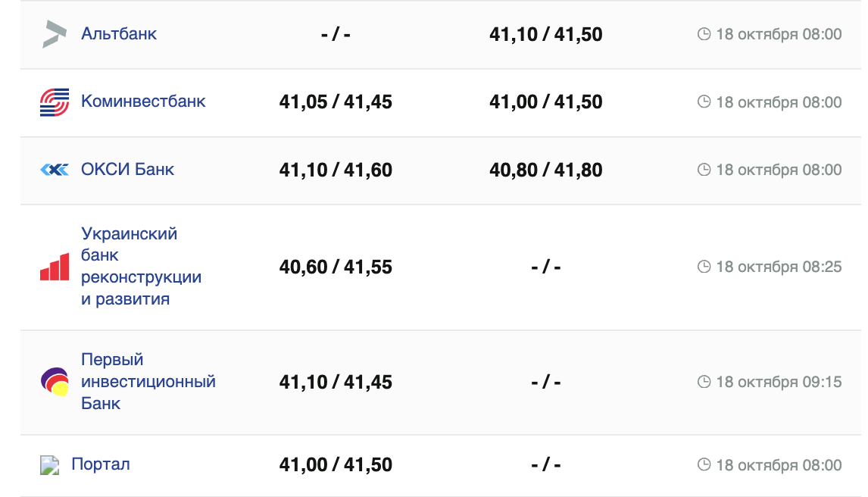The height and width of the screenshot is (497, 868).
Task: Click the clock icon in Альтбанк row
Action: tap(704, 34)
